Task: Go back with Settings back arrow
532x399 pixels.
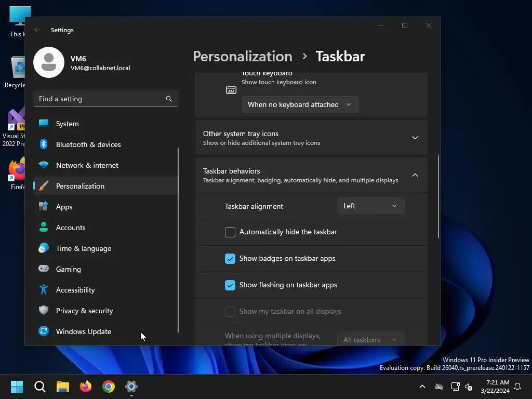Action: (x=37, y=30)
